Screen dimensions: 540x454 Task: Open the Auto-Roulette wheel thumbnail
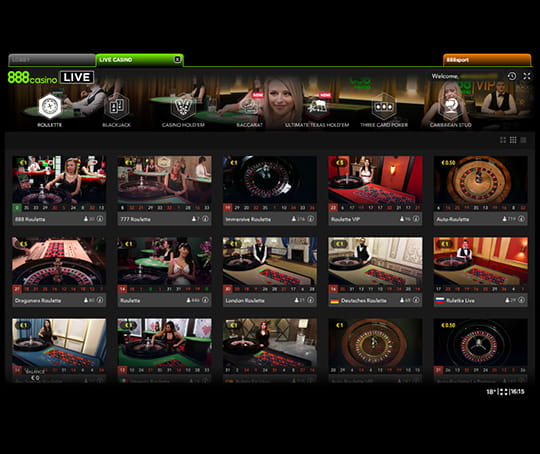(x=481, y=179)
